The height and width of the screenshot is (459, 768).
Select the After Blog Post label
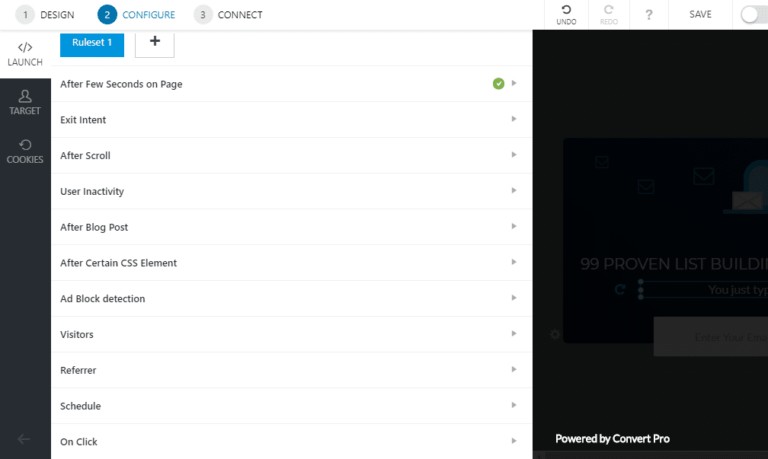[94, 227]
